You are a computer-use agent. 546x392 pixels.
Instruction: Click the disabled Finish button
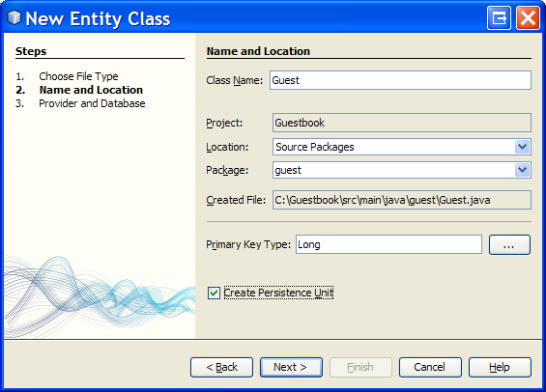tap(360, 367)
